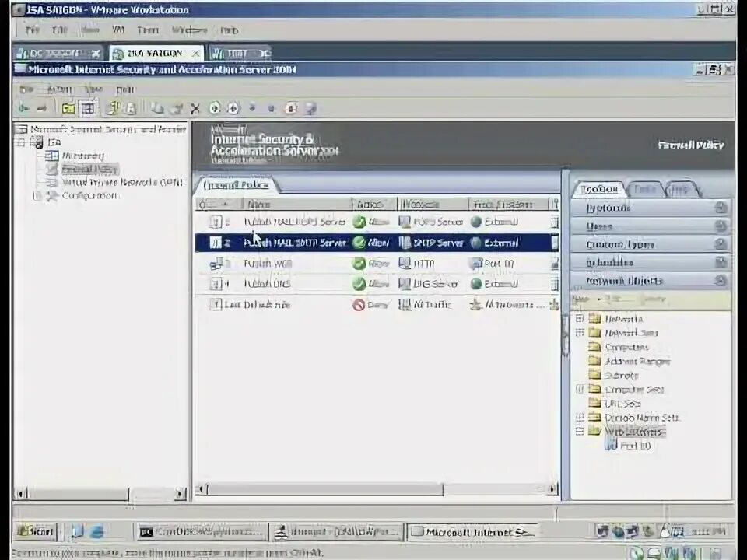Click the Internet Explorer quick launch icon

(x=96, y=531)
